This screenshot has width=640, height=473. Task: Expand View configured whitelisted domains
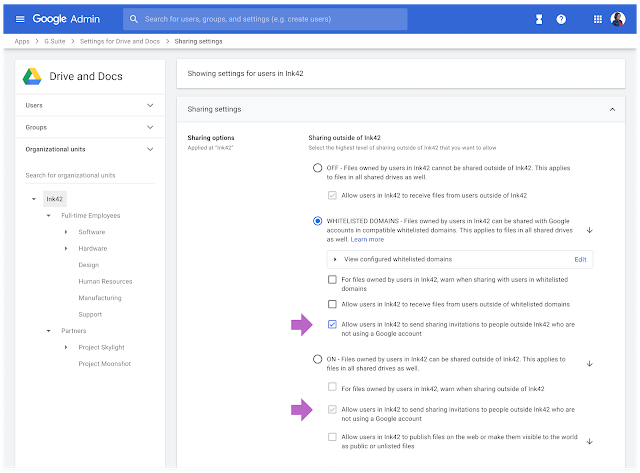(336, 259)
